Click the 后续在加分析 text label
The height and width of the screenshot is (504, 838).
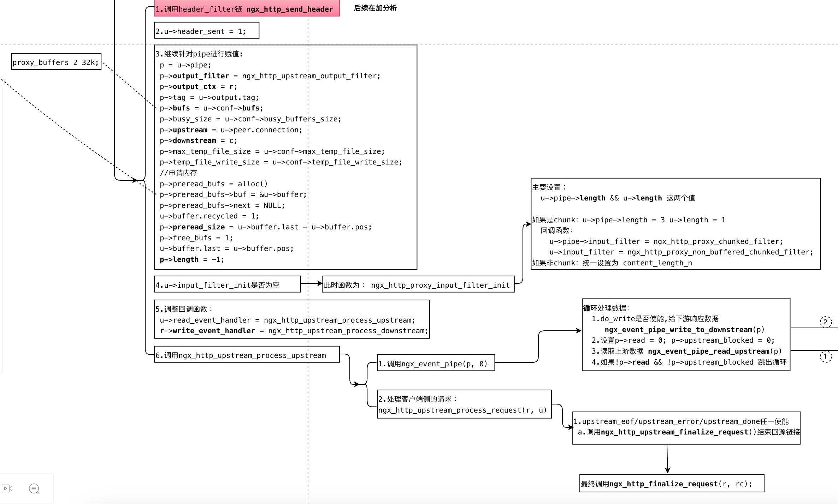[x=375, y=8]
